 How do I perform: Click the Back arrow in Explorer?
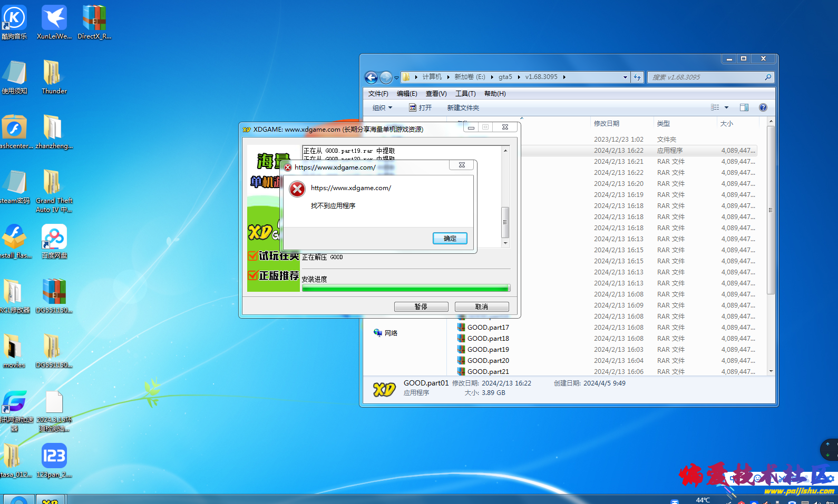371,77
